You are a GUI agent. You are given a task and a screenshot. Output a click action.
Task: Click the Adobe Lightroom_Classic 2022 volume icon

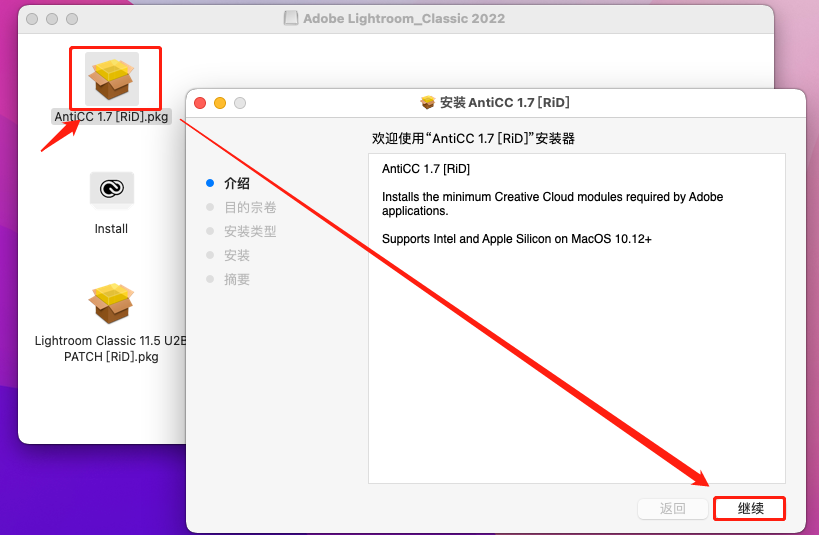(x=291, y=18)
